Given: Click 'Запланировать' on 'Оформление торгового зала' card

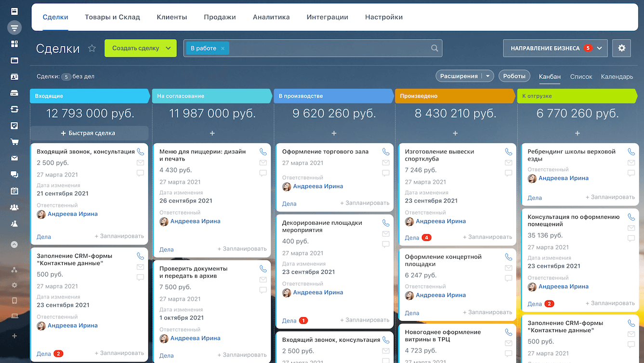Looking at the screenshot, I should click(x=365, y=203).
